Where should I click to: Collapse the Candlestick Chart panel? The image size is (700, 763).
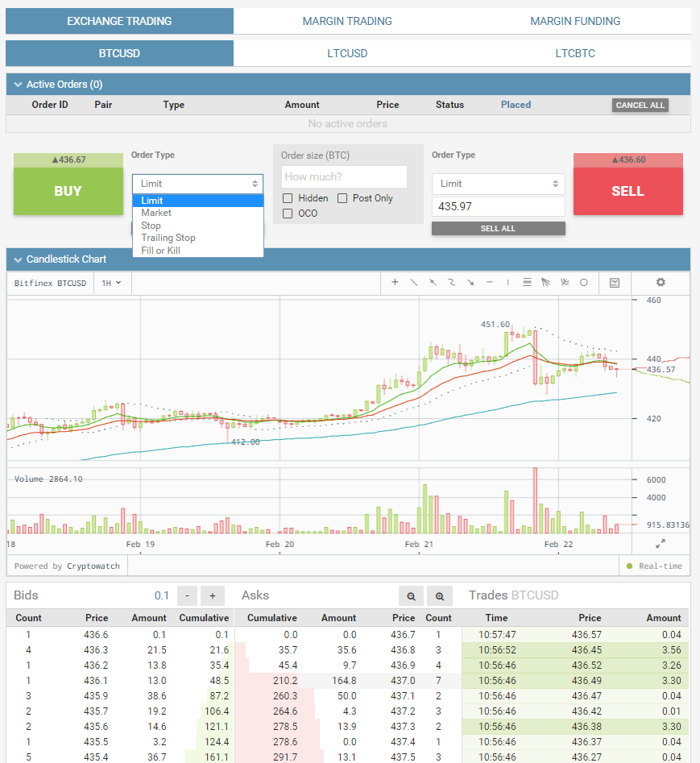18,259
